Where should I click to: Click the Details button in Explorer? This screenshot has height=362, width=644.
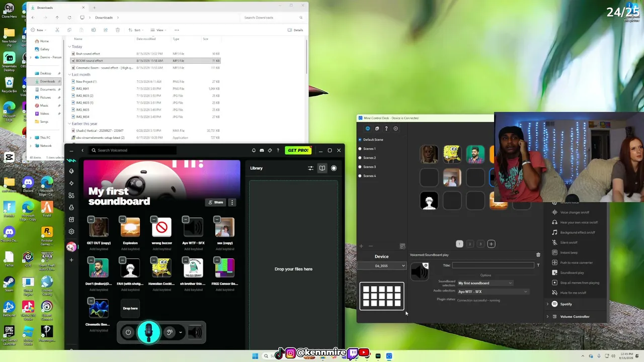click(x=295, y=30)
